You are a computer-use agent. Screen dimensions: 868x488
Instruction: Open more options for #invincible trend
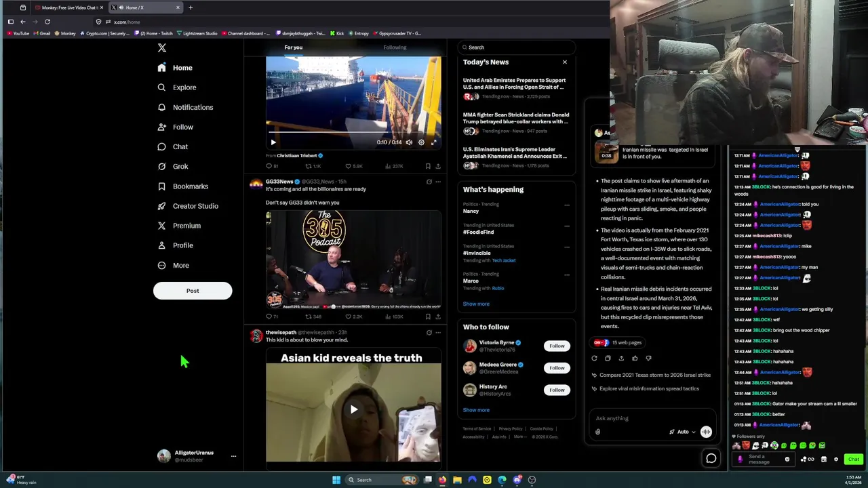pos(567,247)
